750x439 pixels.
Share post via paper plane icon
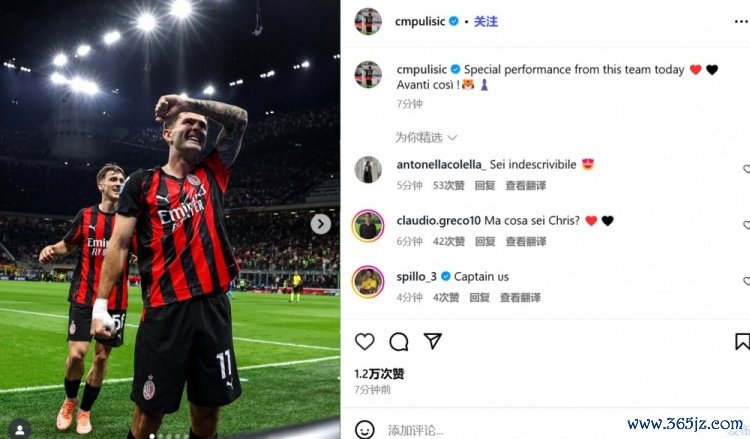(432, 341)
